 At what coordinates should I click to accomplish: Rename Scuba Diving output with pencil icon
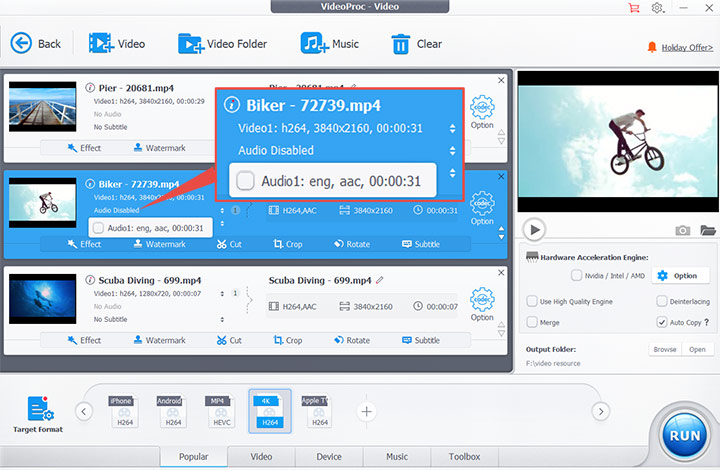click(x=379, y=280)
